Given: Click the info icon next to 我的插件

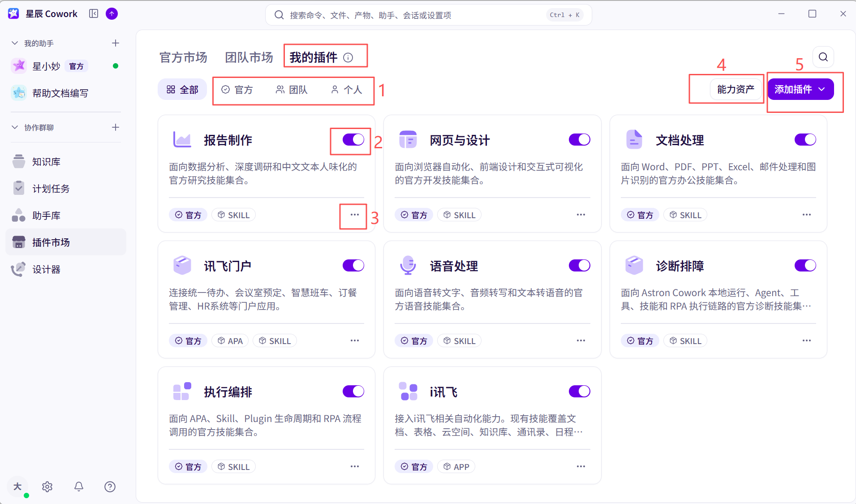Looking at the screenshot, I should tap(348, 57).
